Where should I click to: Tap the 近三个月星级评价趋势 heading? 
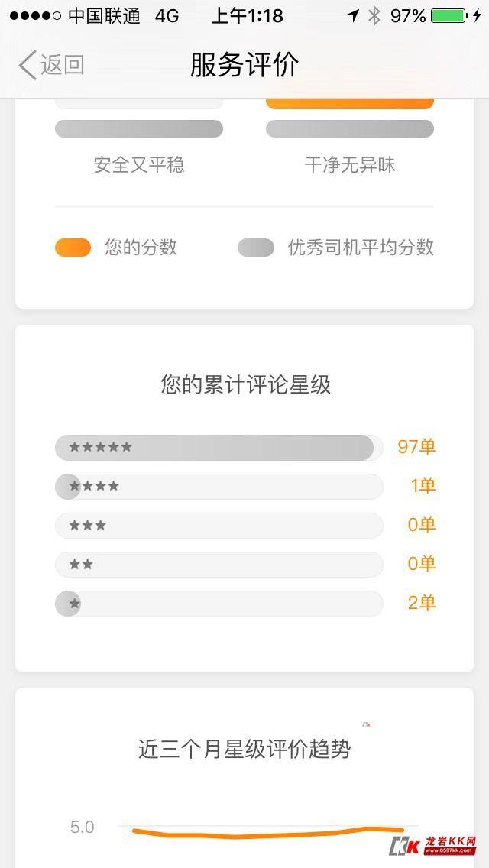coord(244,749)
